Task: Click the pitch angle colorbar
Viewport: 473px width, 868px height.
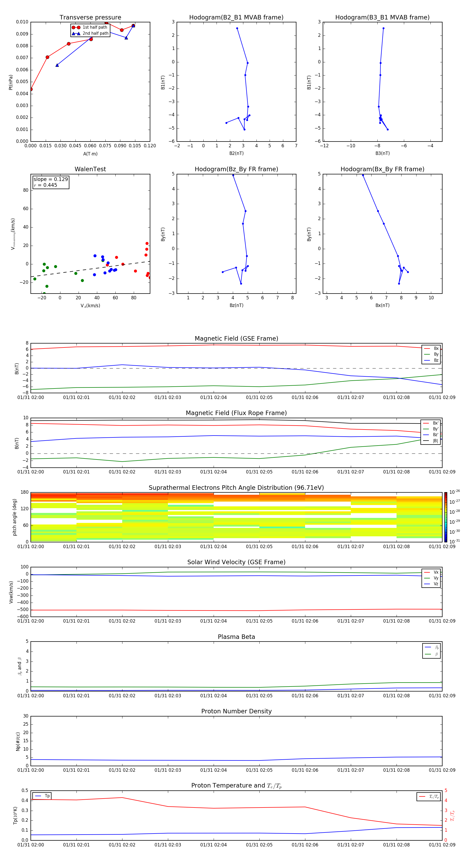Action: [x=445, y=517]
